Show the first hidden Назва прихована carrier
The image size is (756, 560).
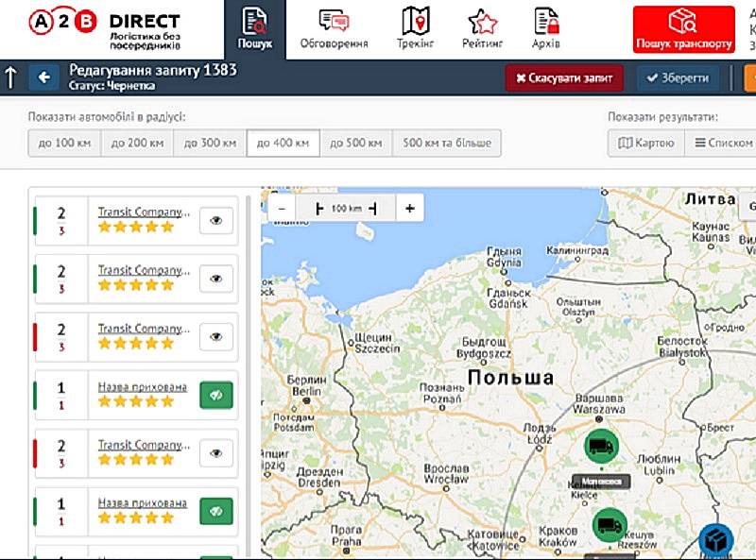tap(216, 396)
